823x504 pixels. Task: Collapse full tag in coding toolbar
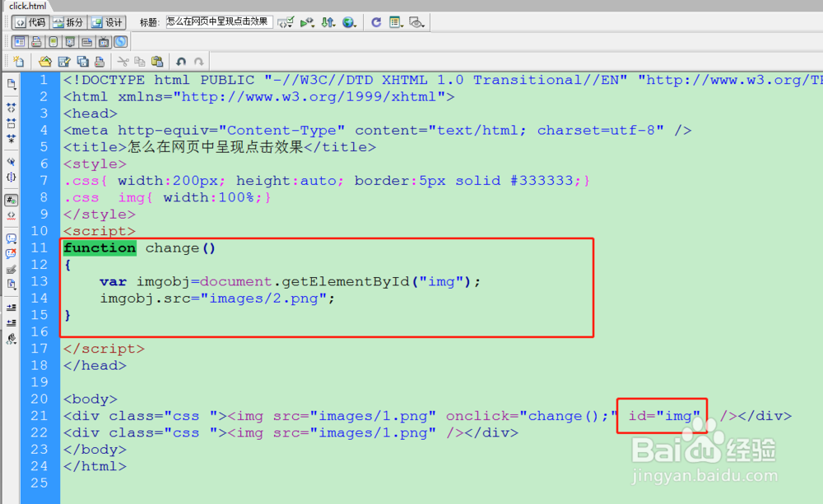tap(11, 108)
